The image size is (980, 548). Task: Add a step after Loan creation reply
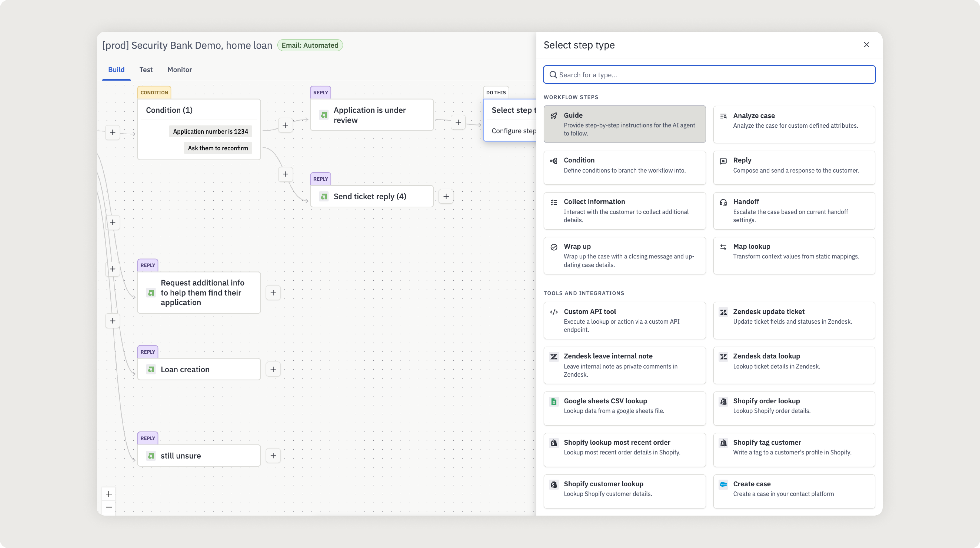pos(273,369)
